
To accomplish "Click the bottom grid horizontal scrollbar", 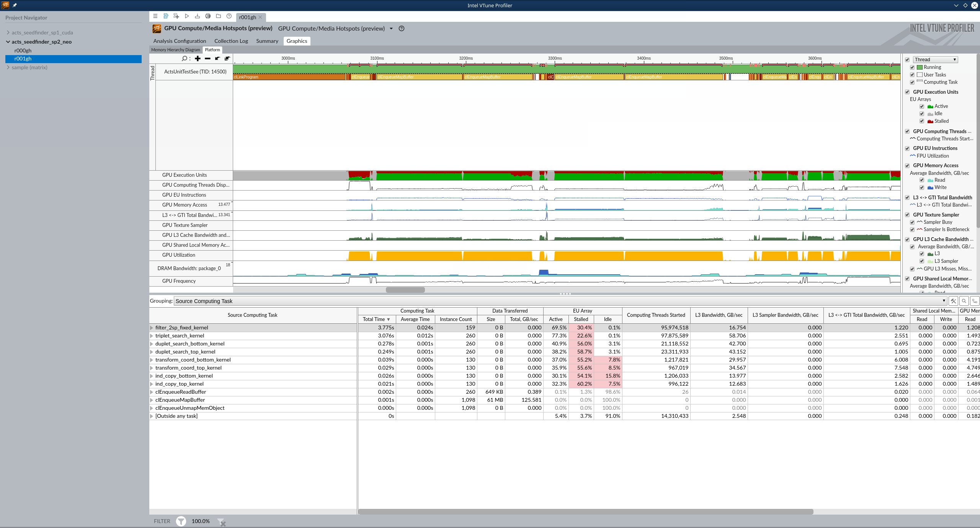I will click(x=585, y=512).
